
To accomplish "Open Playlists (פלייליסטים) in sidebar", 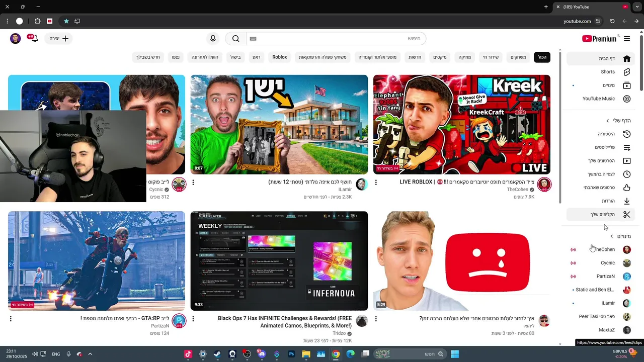I will point(600,147).
